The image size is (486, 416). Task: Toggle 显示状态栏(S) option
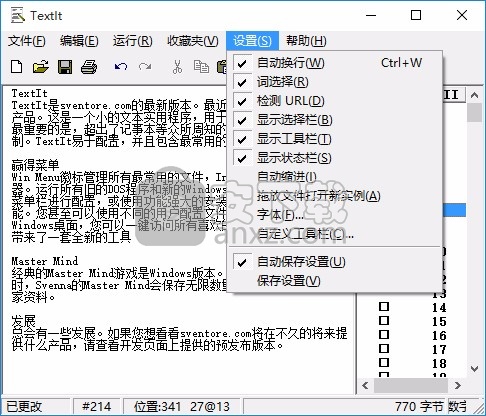pyautogui.click(x=334, y=158)
